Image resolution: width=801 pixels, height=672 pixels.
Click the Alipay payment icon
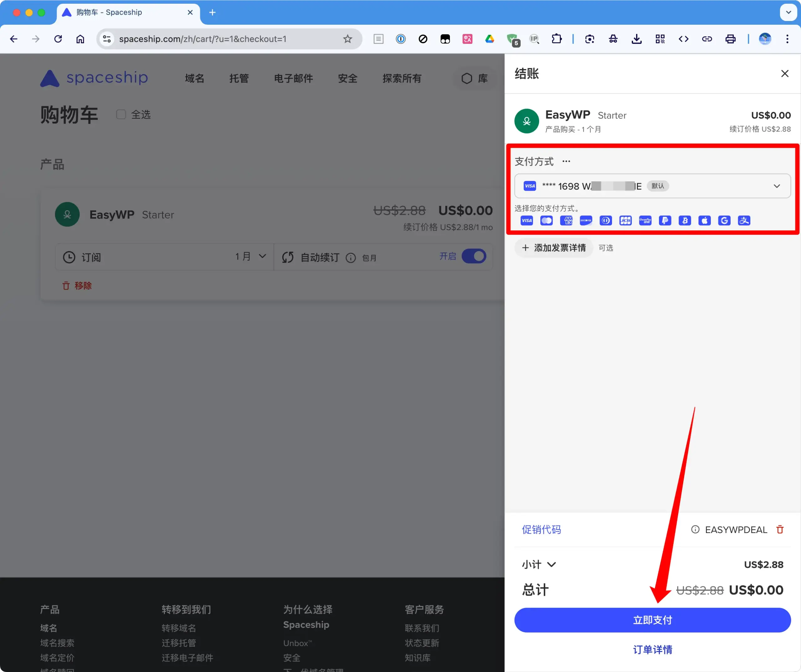point(744,221)
